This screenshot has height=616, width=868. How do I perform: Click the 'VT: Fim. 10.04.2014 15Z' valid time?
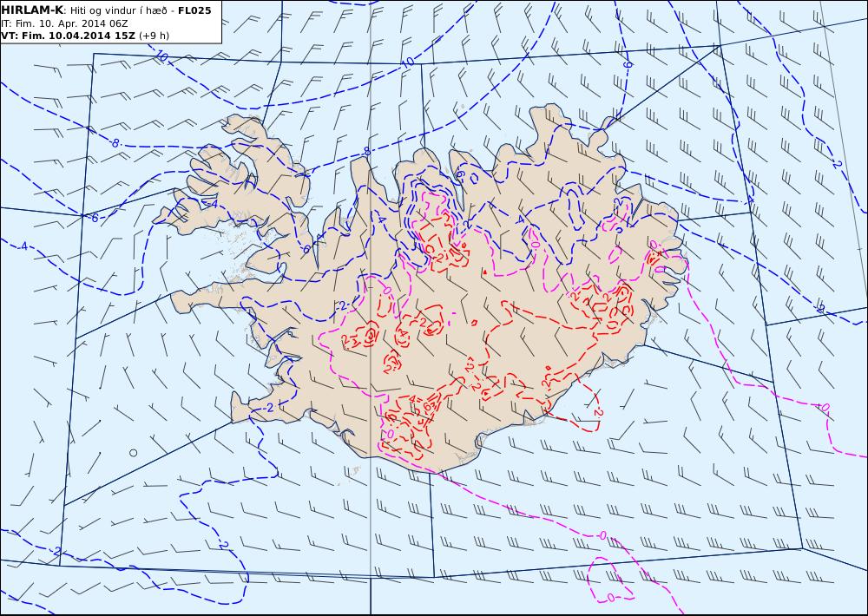68,36
